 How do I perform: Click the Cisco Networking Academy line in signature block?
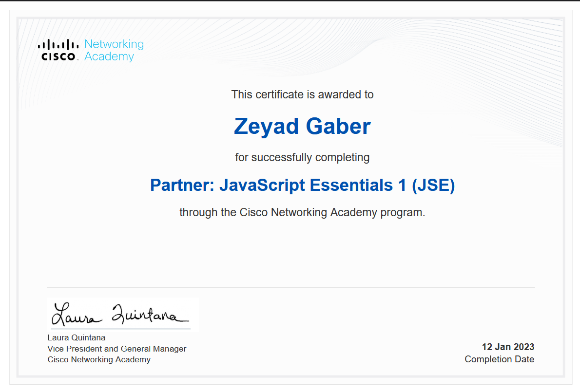coord(98,359)
